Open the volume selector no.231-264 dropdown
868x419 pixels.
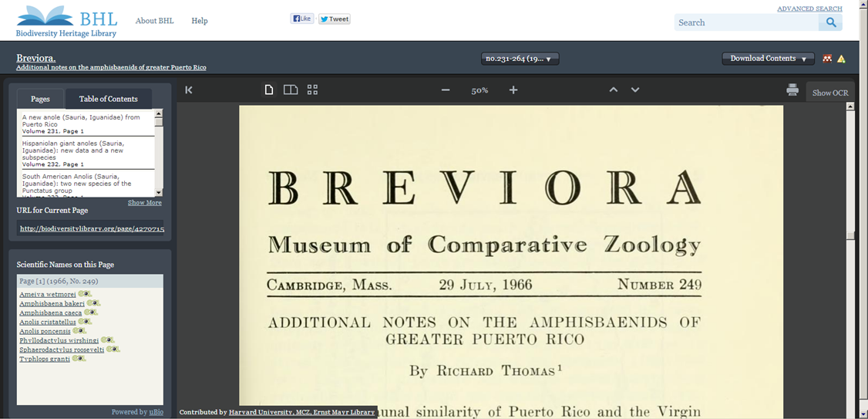520,59
